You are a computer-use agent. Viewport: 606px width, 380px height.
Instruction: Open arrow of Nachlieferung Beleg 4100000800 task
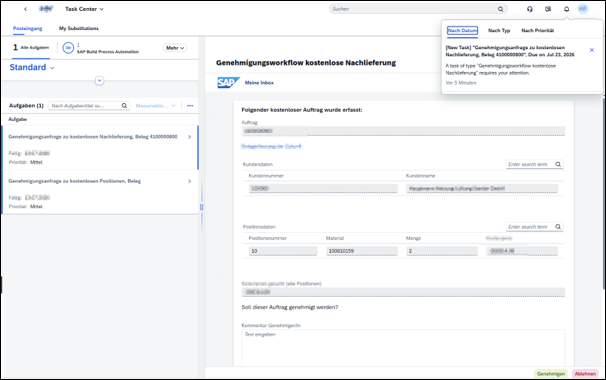(x=189, y=137)
